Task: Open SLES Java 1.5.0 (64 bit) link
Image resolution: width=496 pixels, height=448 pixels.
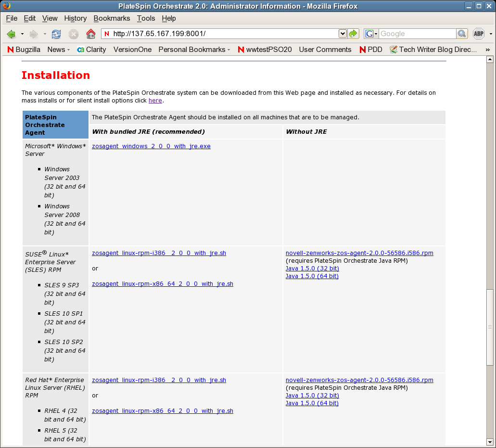Action: (x=312, y=276)
